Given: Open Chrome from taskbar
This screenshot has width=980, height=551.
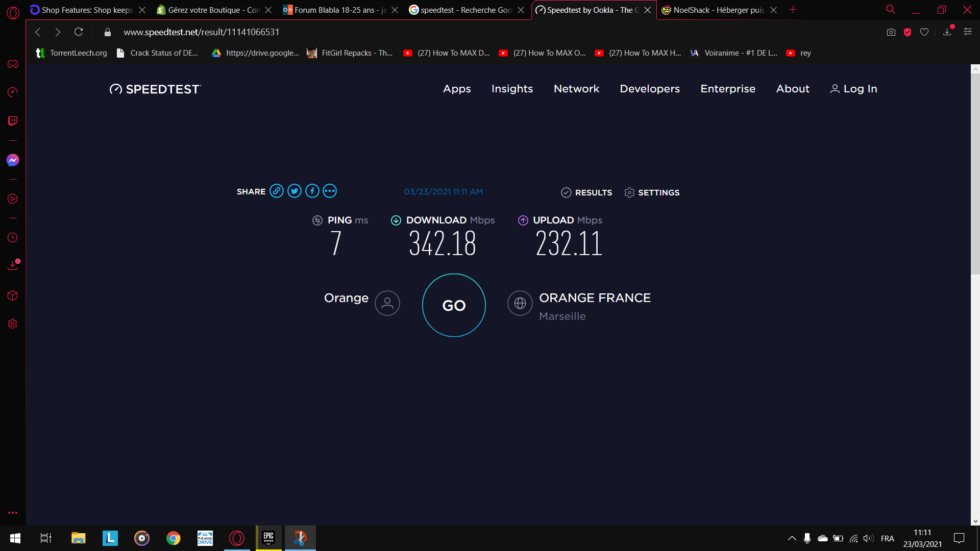Looking at the screenshot, I should [x=174, y=538].
